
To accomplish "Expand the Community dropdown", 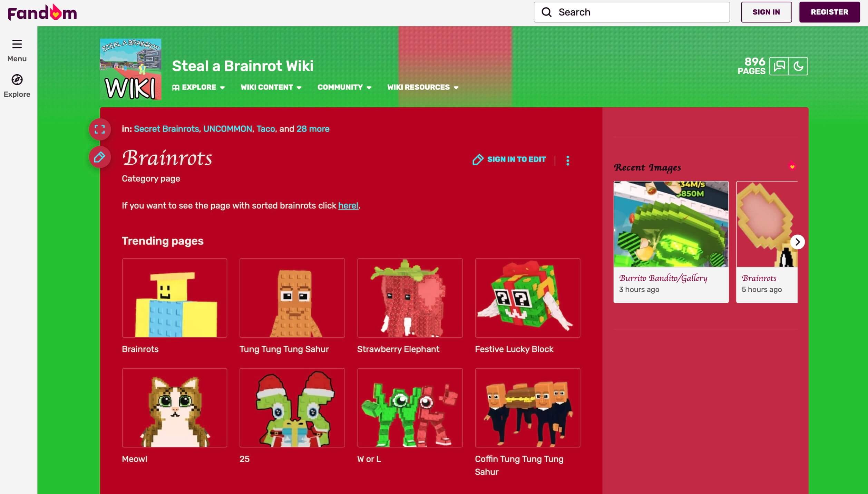I will point(344,87).
